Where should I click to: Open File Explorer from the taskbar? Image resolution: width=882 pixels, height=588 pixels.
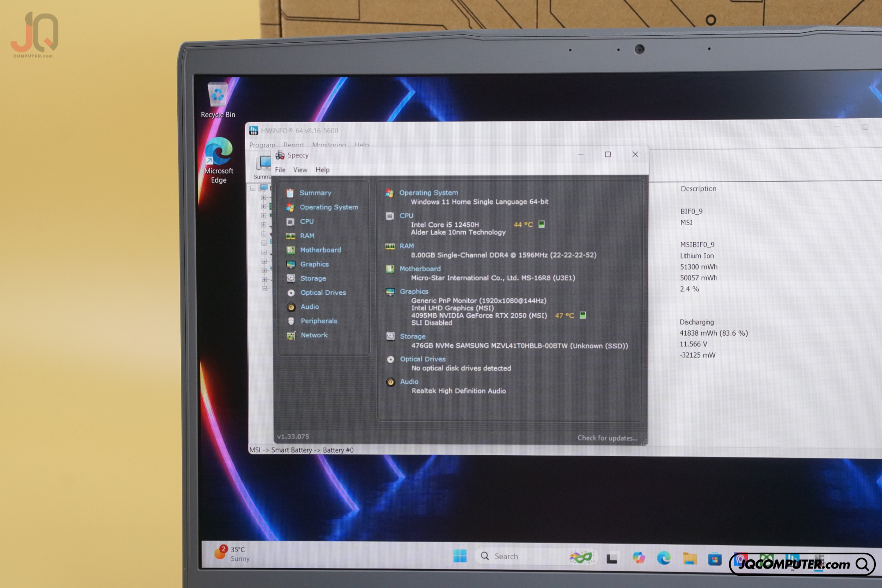pyautogui.click(x=689, y=559)
